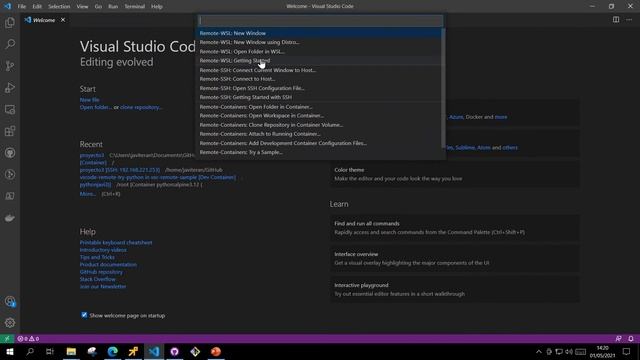Image resolution: width=640 pixels, height=360 pixels.
Task: Open the Manage gear icon
Action: 10,323
